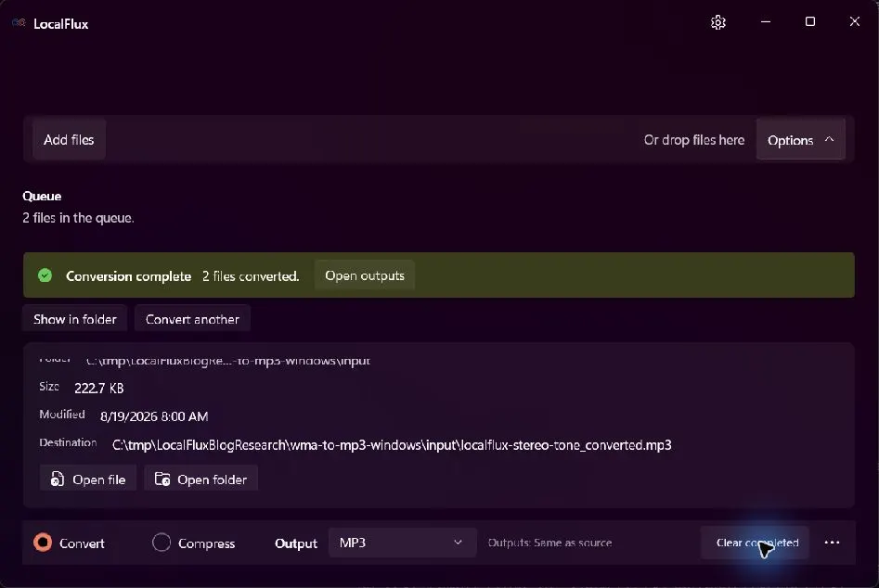Open the settings gear icon
Screen dimensions: 879x588
click(x=718, y=22)
